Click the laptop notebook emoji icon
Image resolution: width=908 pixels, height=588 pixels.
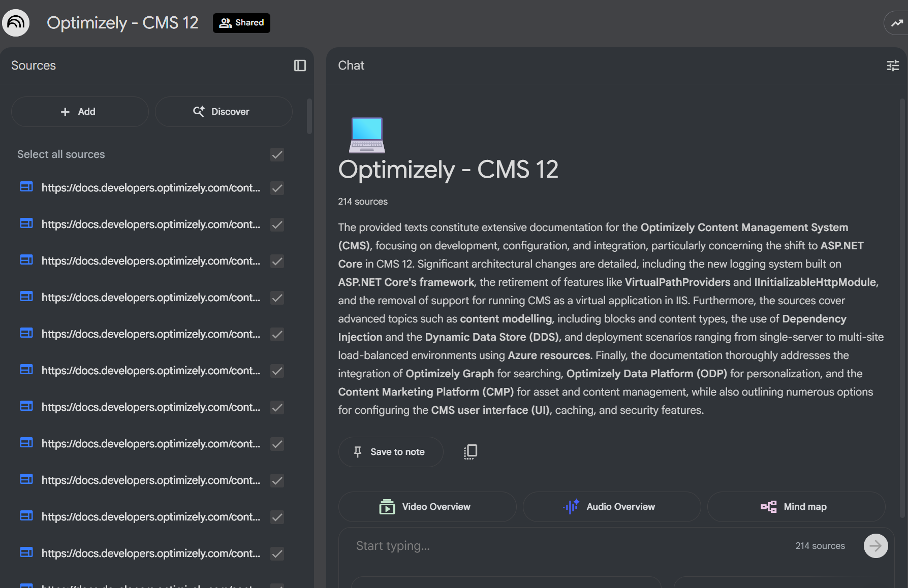[x=367, y=135]
